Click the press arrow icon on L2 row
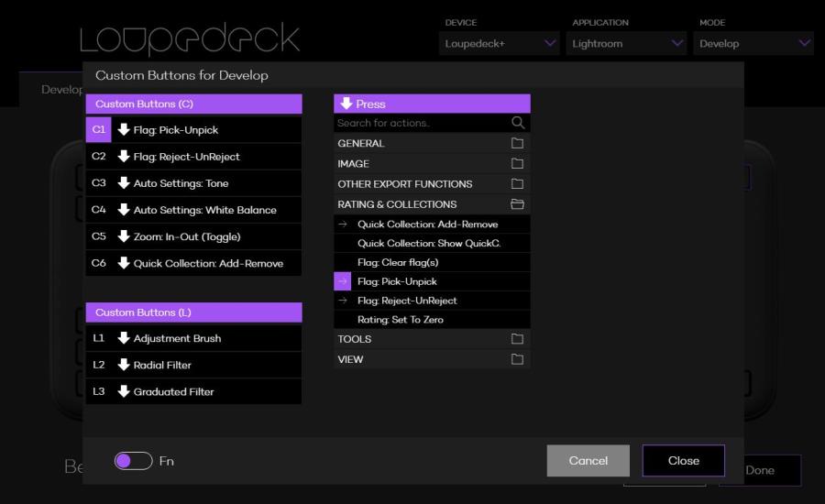825x504 pixels. click(124, 365)
